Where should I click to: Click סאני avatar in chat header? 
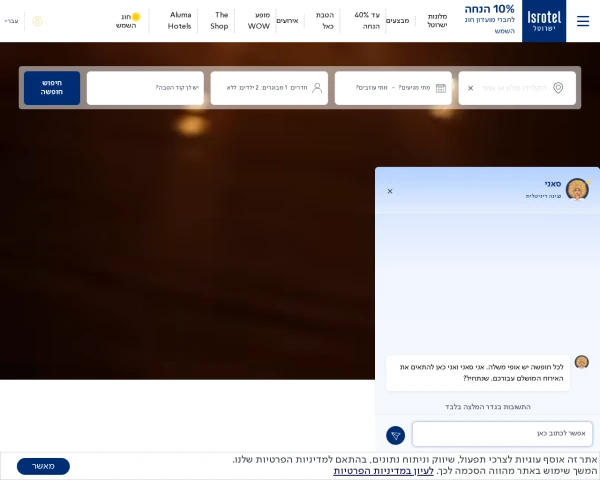coord(577,189)
